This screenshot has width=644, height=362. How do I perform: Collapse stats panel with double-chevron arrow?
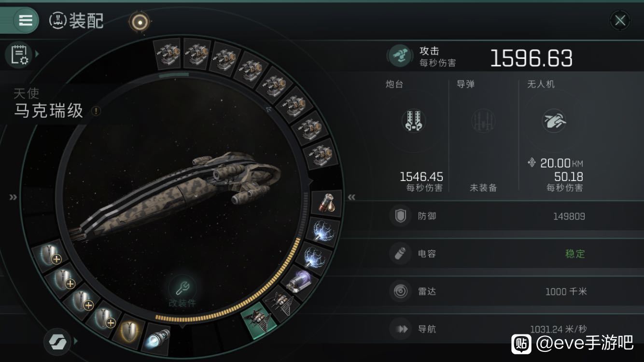click(352, 197)
